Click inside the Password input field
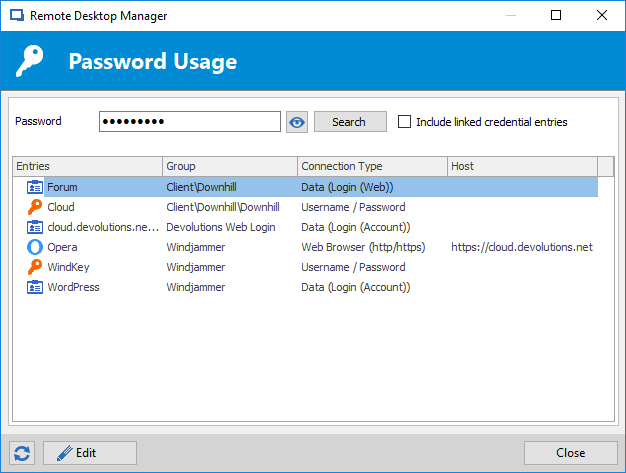This screenshot has height=473, width=626. click(190, 122)
